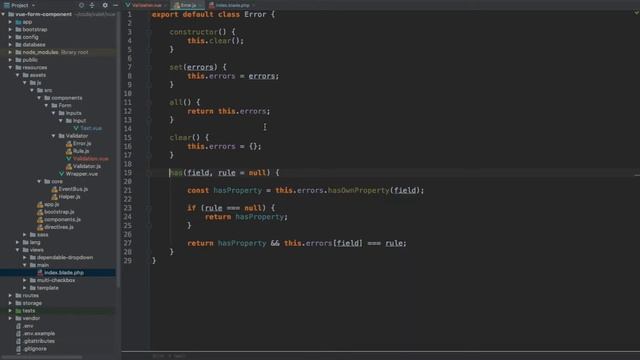Viewport: 640px width, 360px height.
Task: Expand the database folder
Action: [10, 45]
